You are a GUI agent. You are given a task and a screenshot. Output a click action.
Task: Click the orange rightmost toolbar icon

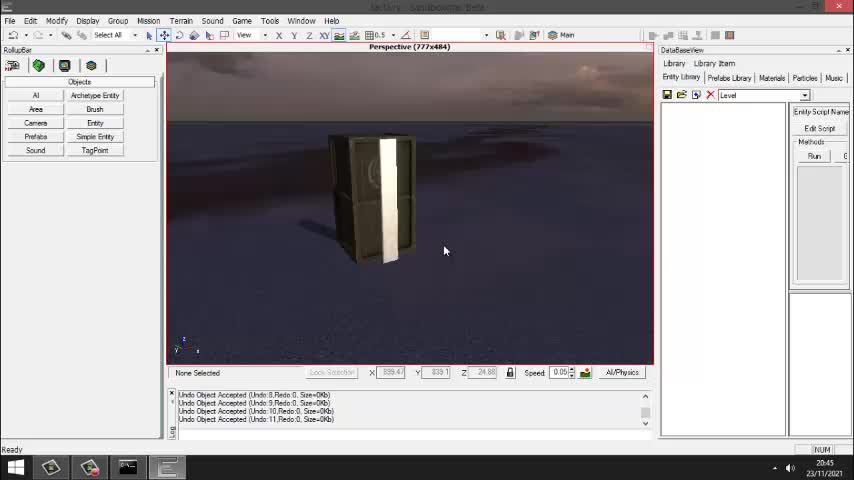[730, 35]
